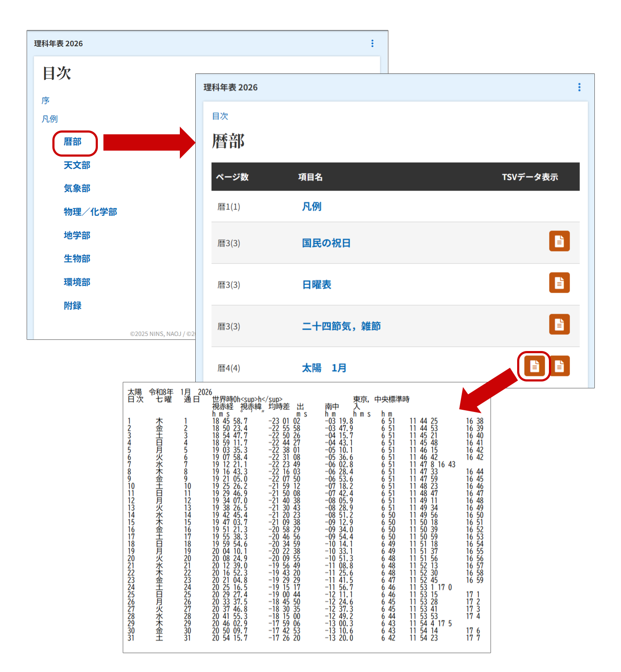The image size is (621, 672).
Task: Click the TSVデータ表示 column header
Action: coord(530,177)
